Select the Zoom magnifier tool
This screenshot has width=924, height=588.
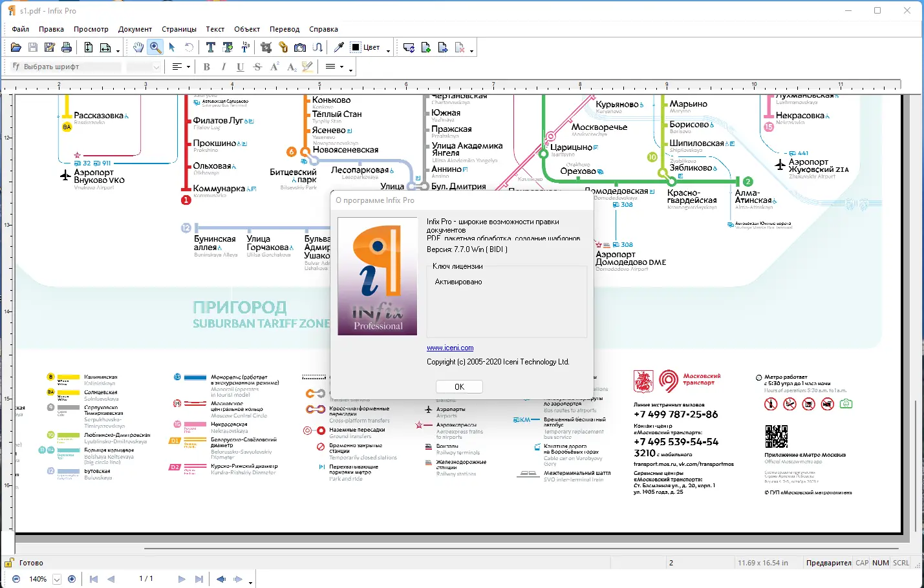[155, 47]
